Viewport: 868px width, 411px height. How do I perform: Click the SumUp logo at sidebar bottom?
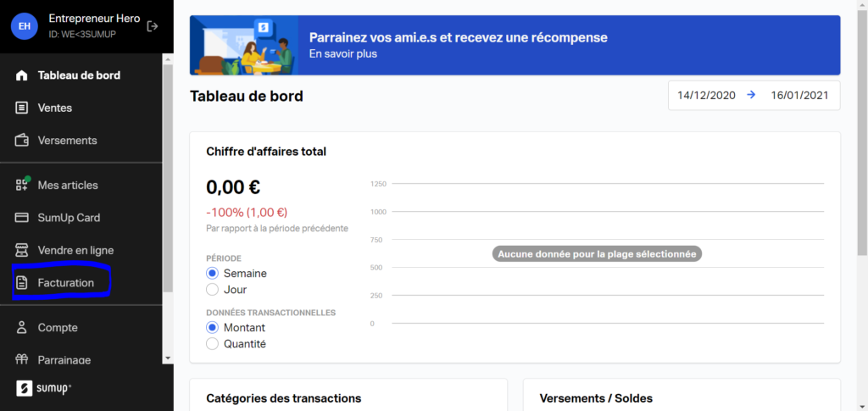coord(43,388)
